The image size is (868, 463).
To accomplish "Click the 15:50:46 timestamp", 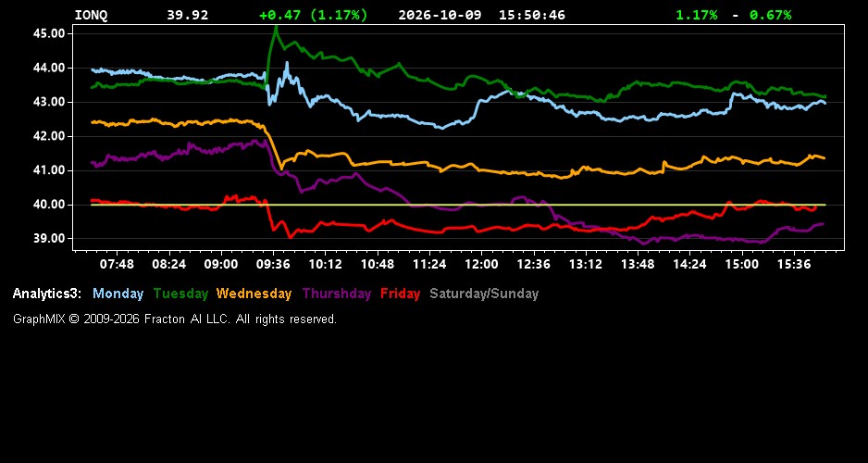I will pyautogui.click(x=532, y=15).
